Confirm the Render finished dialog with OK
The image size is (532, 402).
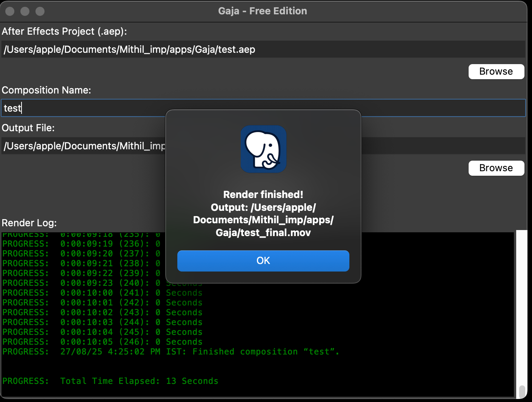click(x=263, y=261)
